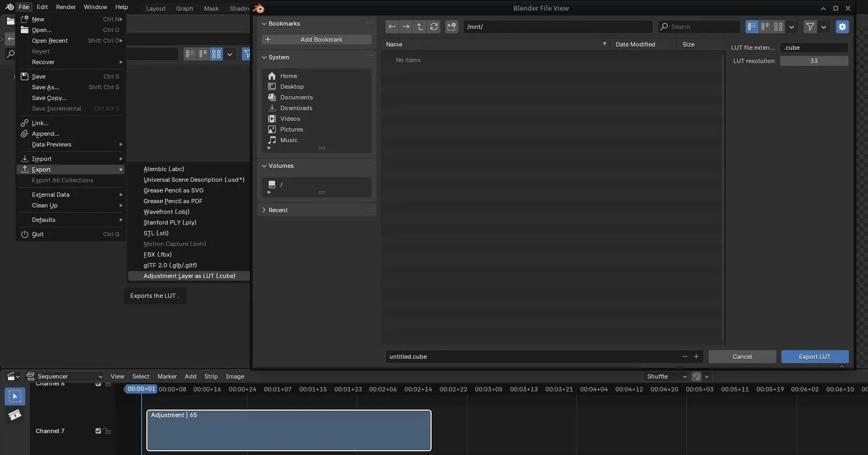Viewport: 868px width, 455px height.
Task: Click the Export LUT button
Action: pyautogui.click(x=815, y=357)
